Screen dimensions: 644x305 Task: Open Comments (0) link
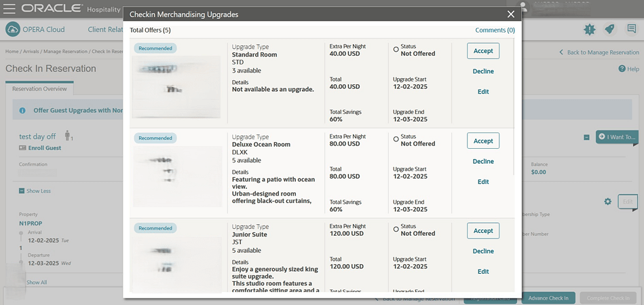coord(495,30)
